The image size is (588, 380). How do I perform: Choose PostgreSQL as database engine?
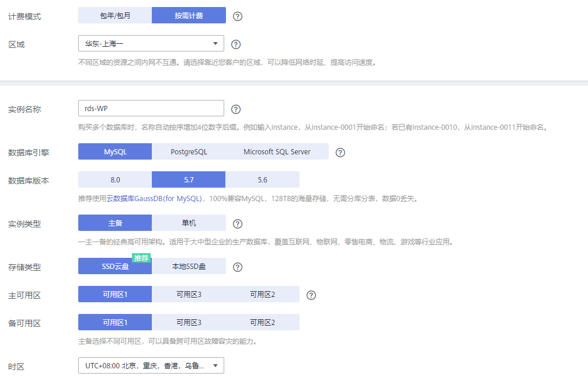[x=189, y=152]
